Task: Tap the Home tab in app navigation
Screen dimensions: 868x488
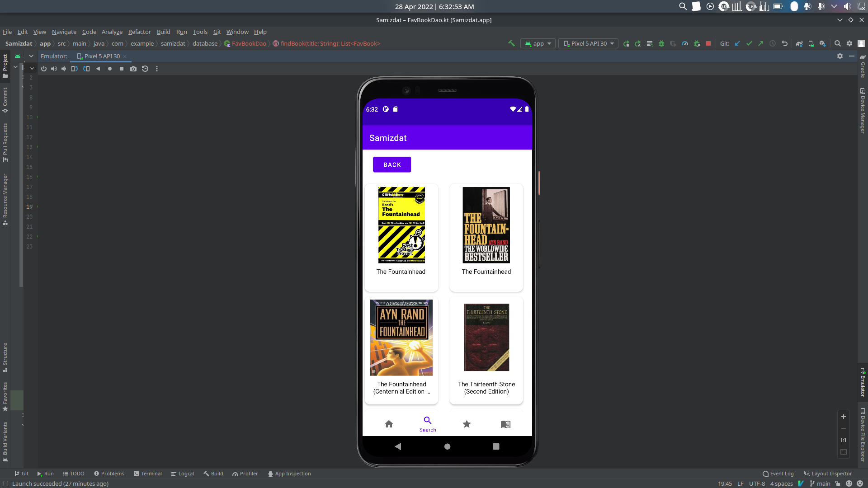Action: click(389, 424)
